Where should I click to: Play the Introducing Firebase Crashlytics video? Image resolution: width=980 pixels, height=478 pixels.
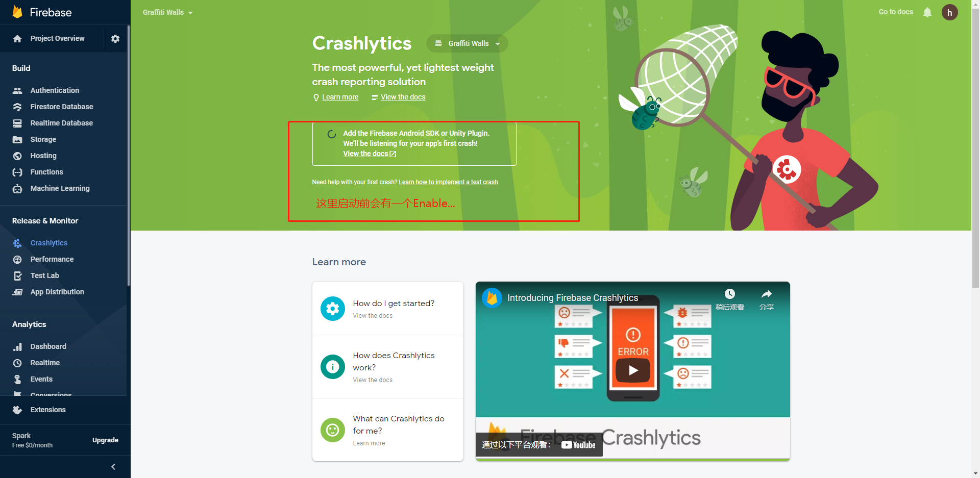click(x=632, y=370)
